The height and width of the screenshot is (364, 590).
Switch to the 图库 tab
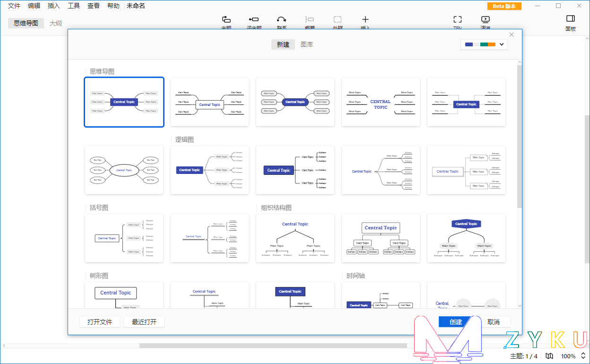coord(307,44)
